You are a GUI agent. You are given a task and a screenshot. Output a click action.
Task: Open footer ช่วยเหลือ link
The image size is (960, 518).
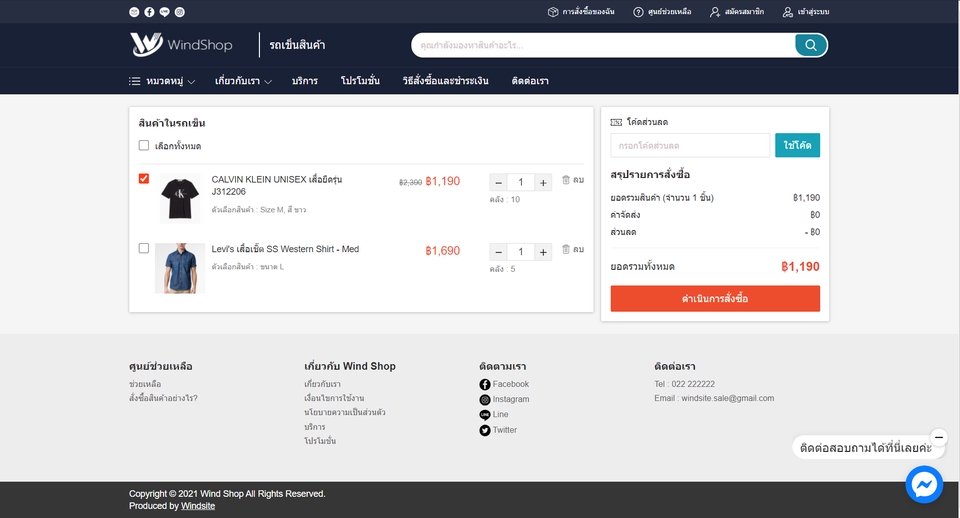point(145,384)
